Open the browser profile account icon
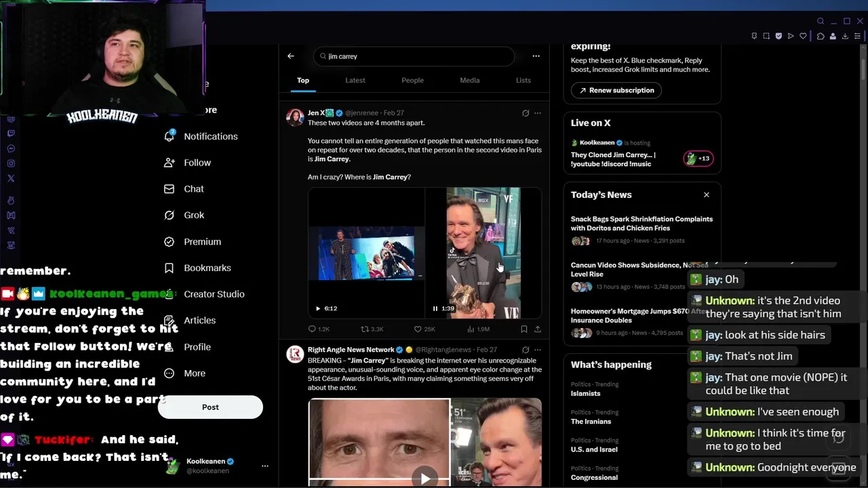868x488 pixels. pos(833,36)
